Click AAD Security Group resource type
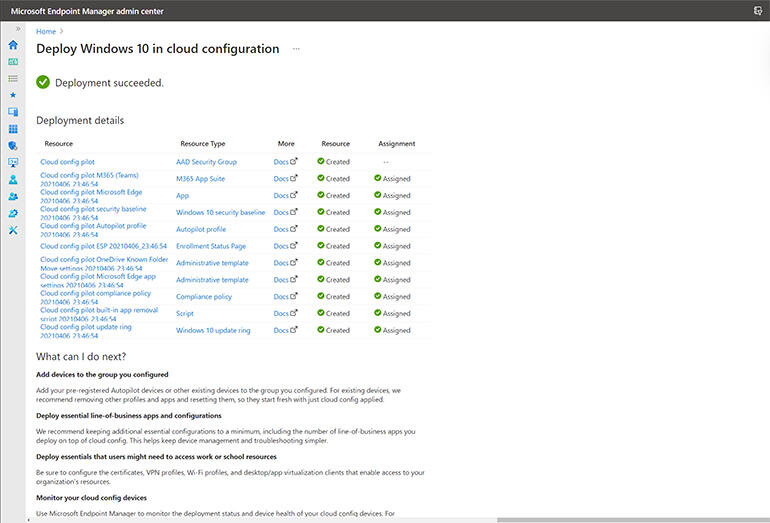Image resolution: width=770 pixels, height=523 pixels. coord(206,162)
